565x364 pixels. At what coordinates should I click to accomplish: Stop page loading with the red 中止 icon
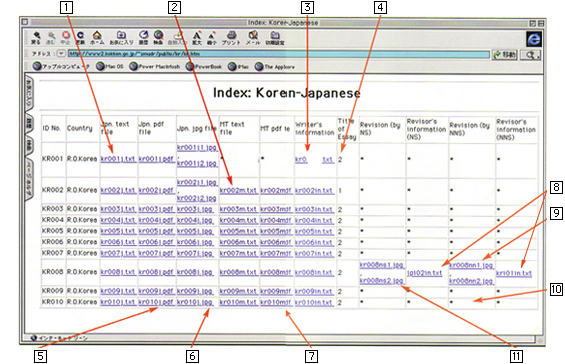(66, 37)
